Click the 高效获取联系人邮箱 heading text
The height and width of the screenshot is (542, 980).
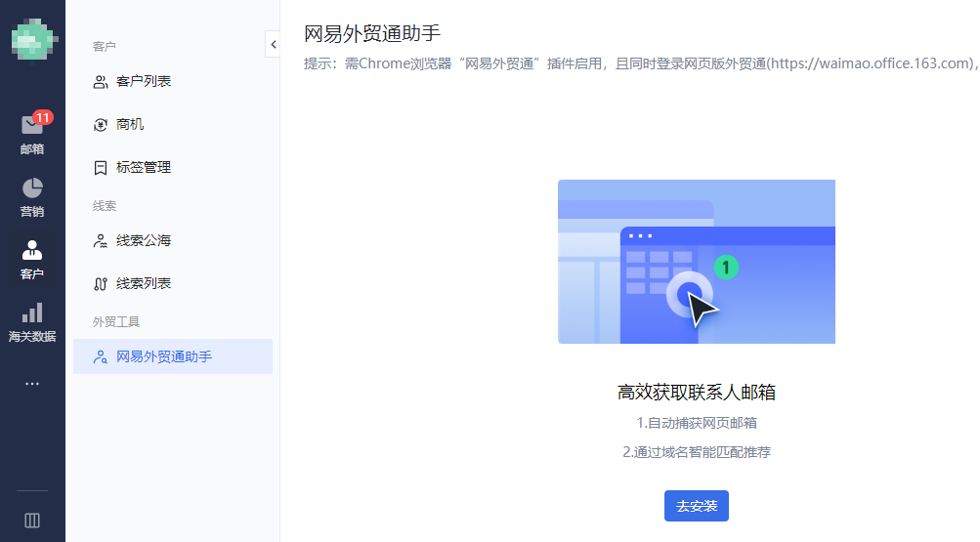(696, 393)
